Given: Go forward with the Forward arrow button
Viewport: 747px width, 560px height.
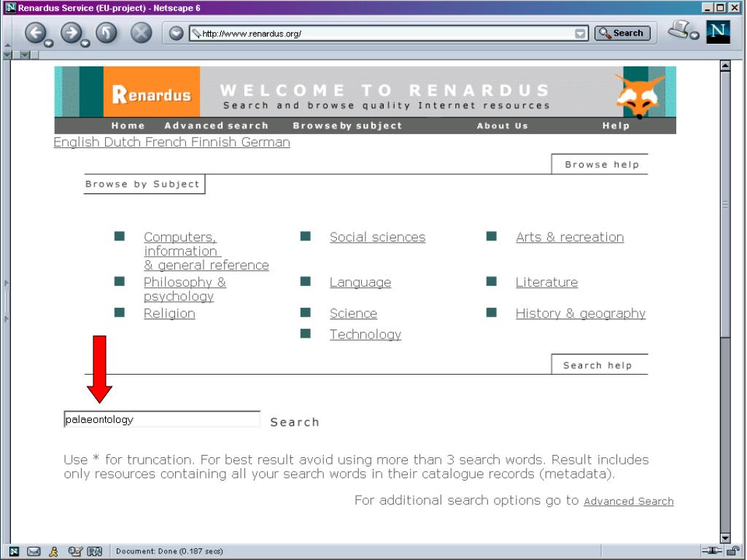Looking at the screenshot, I should [x=71, y=33].
